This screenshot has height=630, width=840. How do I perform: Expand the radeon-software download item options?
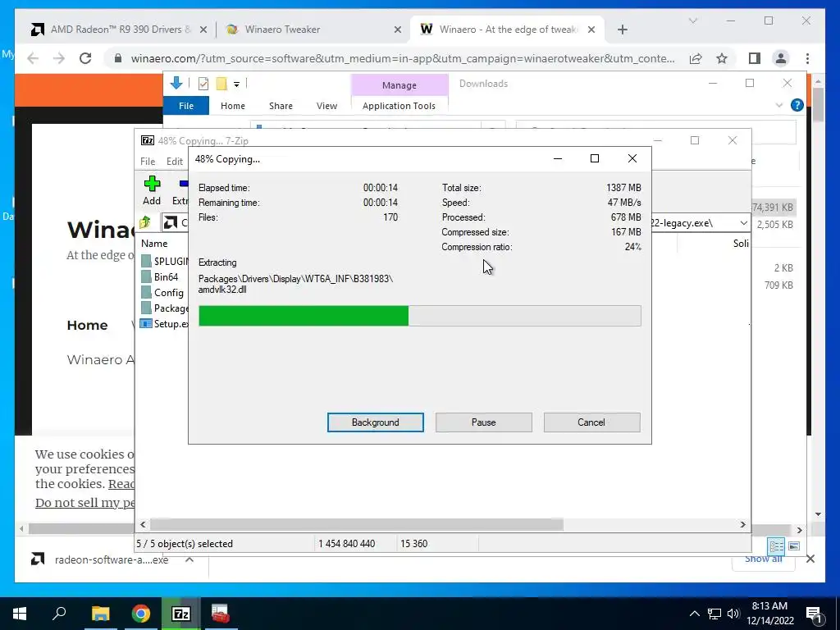point(189,559)
